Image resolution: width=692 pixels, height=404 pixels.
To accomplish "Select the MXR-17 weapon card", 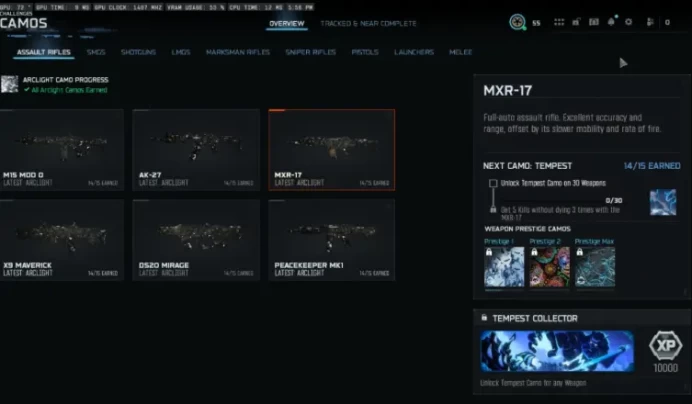I will [x=331, y=150].
